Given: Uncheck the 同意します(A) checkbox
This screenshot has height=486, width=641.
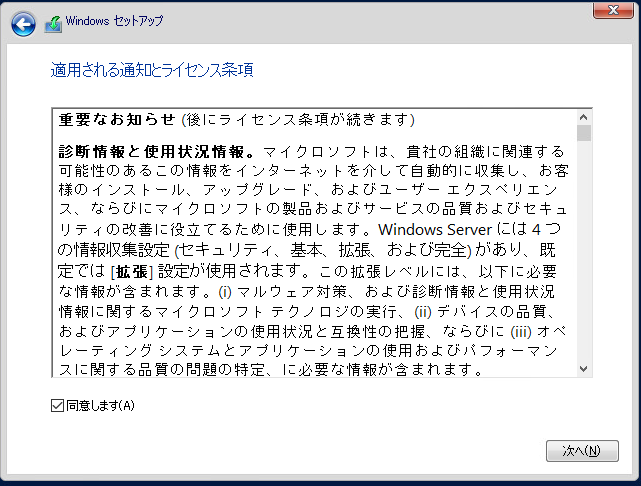Looking at the screenshot, I should [x=57, y=405].
